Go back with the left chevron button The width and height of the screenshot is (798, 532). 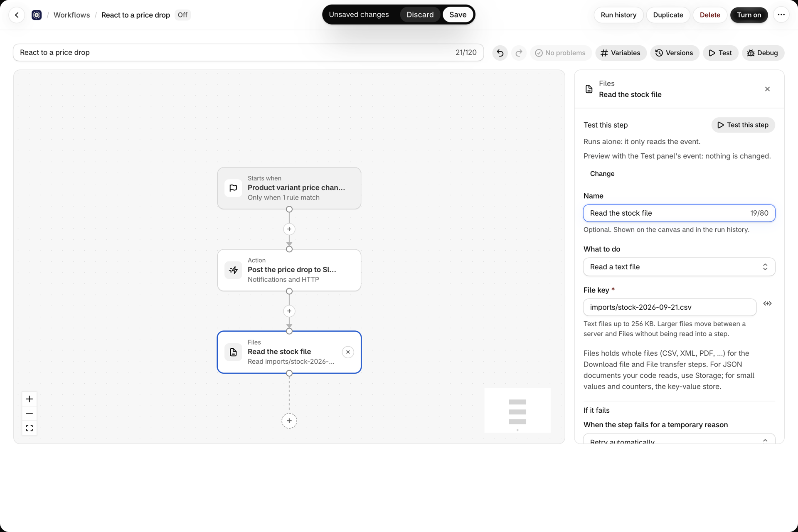tap(17, 15)
